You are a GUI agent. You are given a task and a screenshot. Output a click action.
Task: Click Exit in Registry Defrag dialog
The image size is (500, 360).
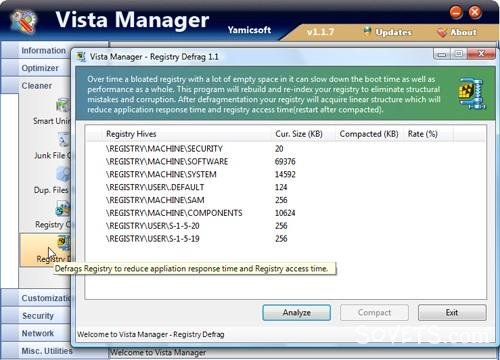click(x=452, y=312)
